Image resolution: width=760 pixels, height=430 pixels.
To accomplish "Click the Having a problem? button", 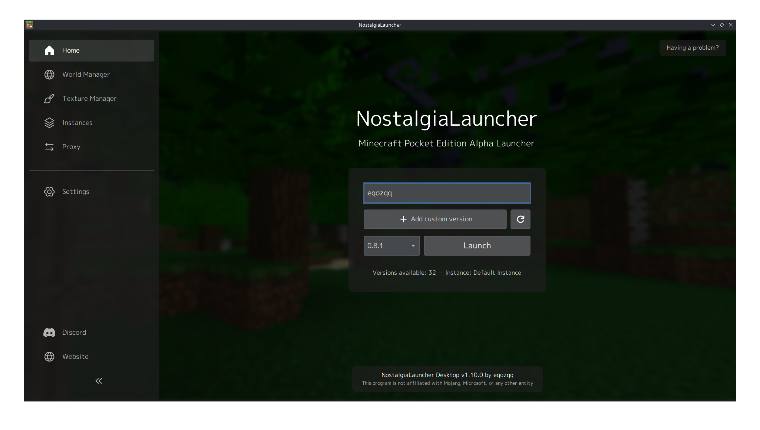I will pos(692,48).
